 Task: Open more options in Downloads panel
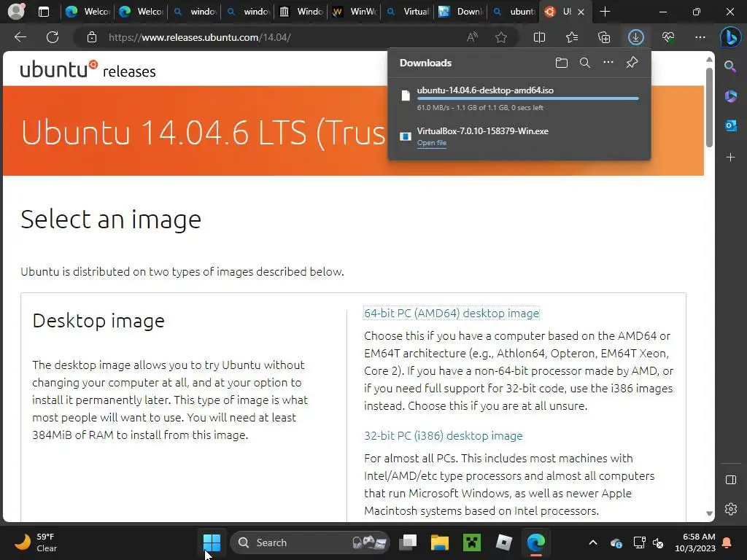coord(608,63)
